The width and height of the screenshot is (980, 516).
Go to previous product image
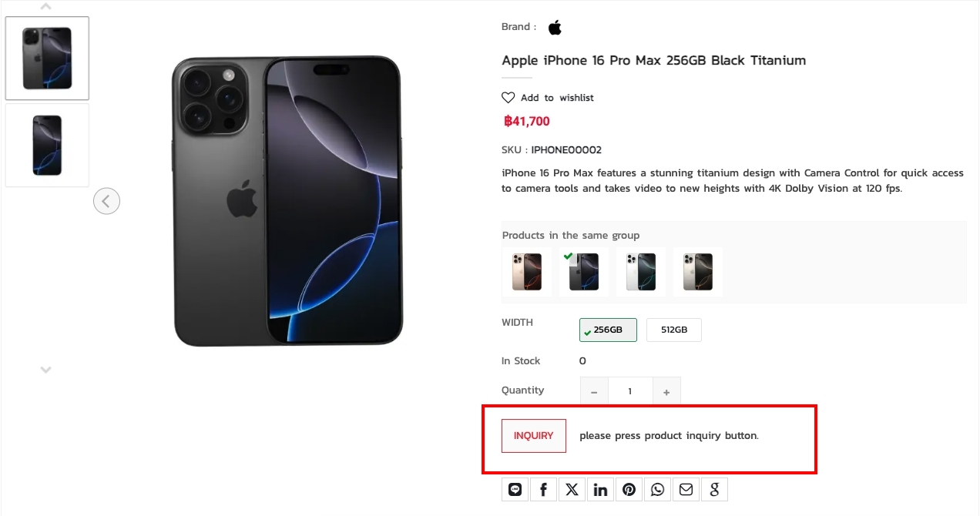(x=106, y=202)
